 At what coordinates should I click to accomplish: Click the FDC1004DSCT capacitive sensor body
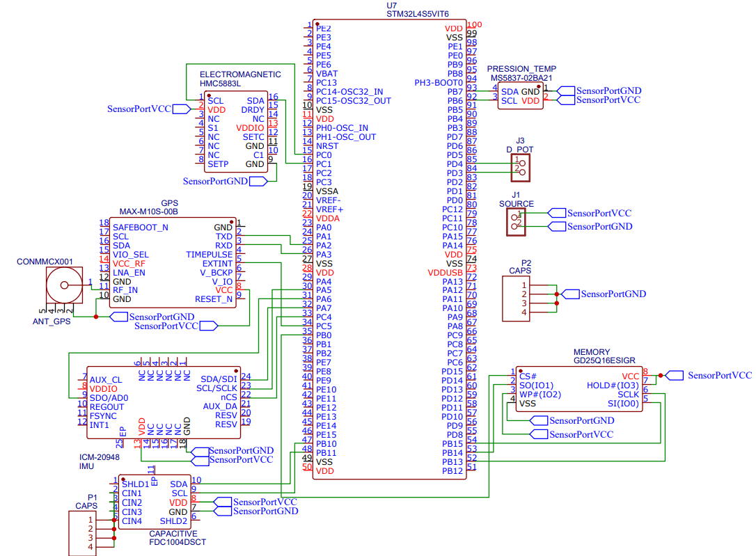pyautogui.click(x=155, y=502)
